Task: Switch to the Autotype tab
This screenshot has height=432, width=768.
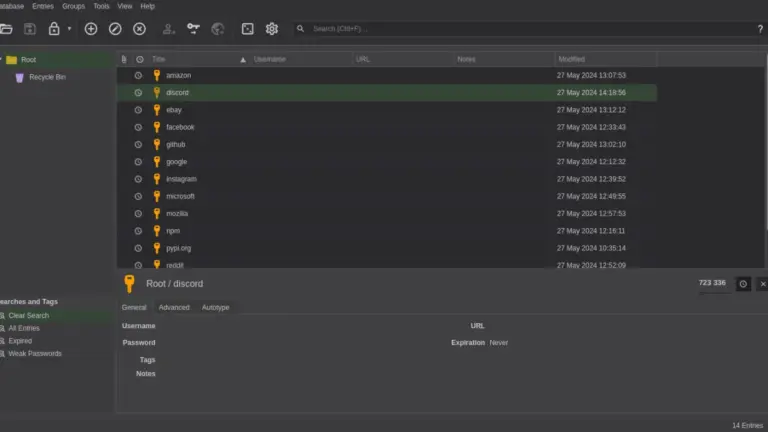Action: pyautogui.click(x=216, y=308)
